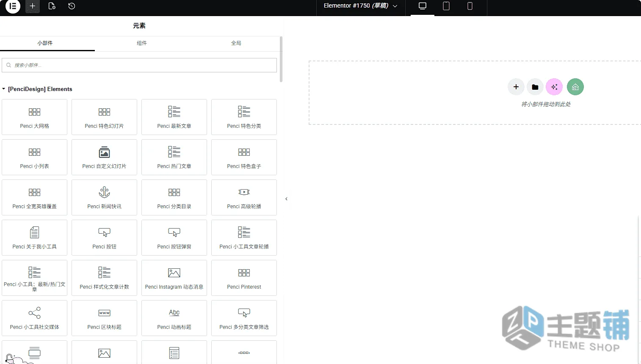The width and height of the screenshot is (641, 364).
Task: Select the 小部件 tab
Action: (x=45, y=43)
